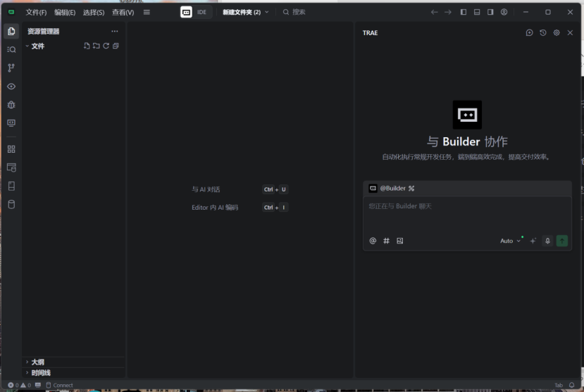Open the 选择(S) menu

tap(94, 12)
